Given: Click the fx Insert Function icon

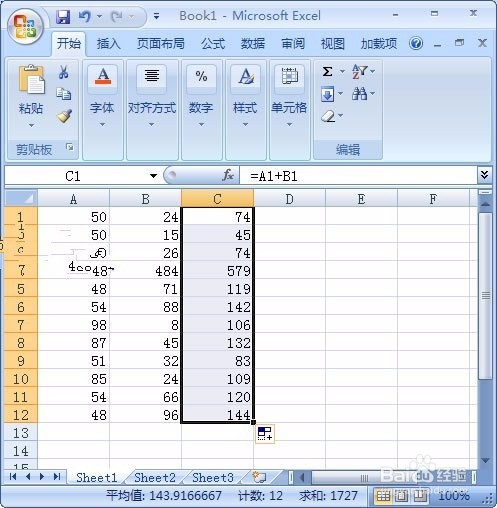Looking at the screenshot, I should click(228, 175).
